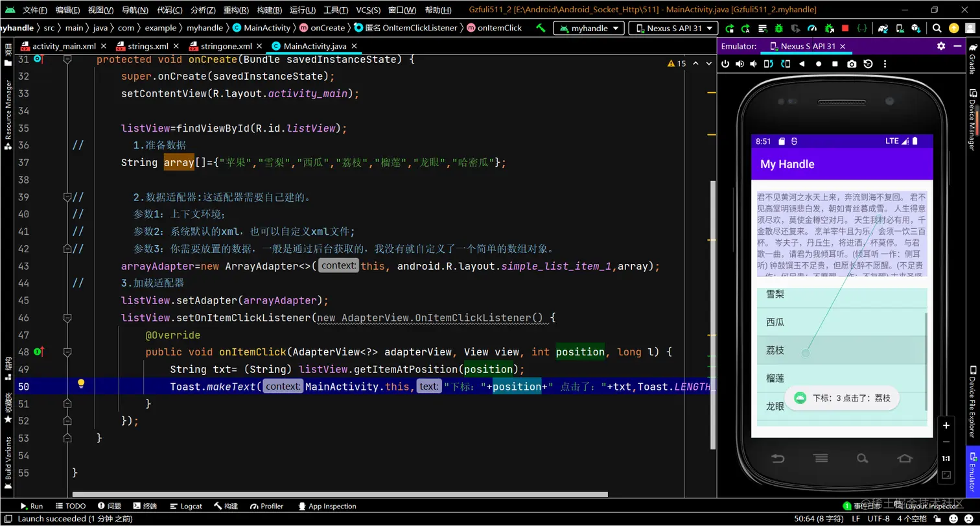
Task: Open emulator panel settings gear
Action: pos(941,46)
